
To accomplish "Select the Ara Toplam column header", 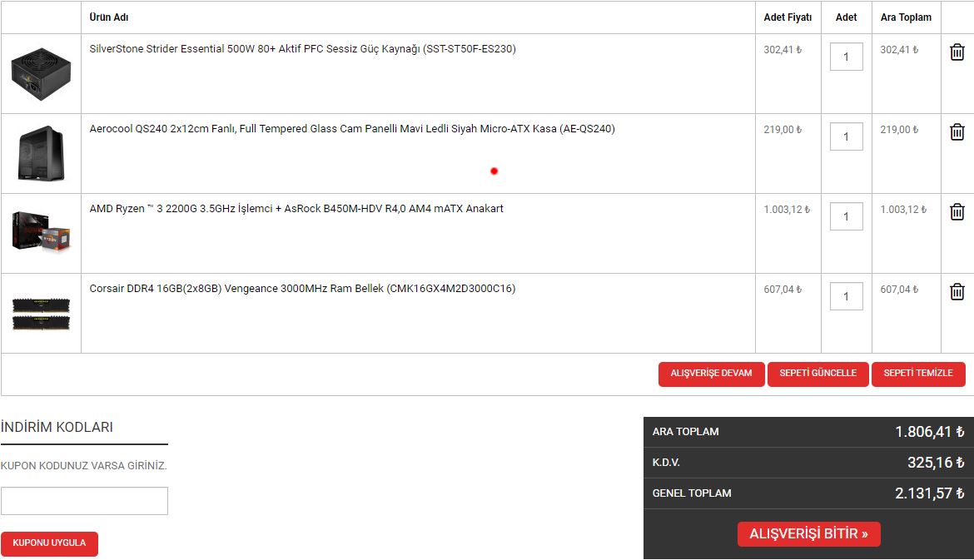I will coord(906,17).
